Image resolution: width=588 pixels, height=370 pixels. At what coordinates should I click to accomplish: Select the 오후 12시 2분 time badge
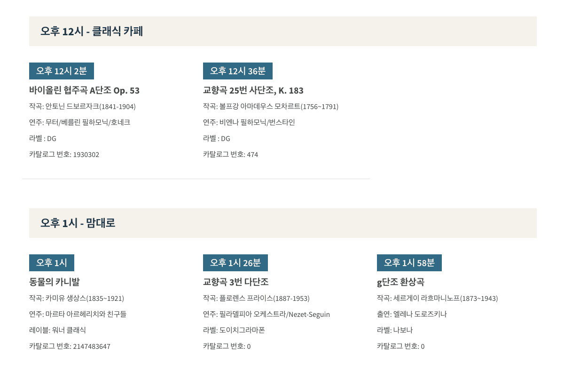pos(62,71)
